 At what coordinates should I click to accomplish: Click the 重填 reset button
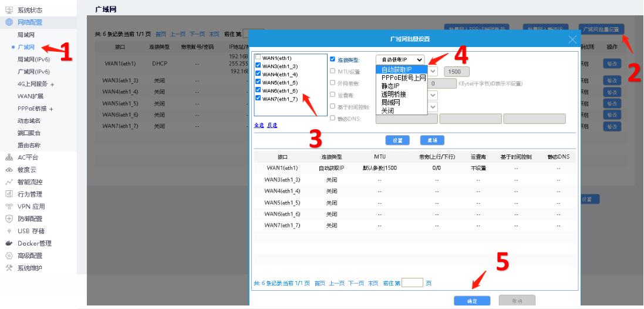(432, 140)
